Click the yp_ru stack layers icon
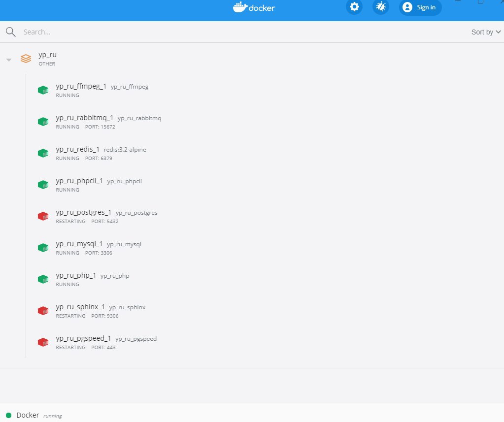The width and height of the screenshot is (504, 422). point(26,59)
